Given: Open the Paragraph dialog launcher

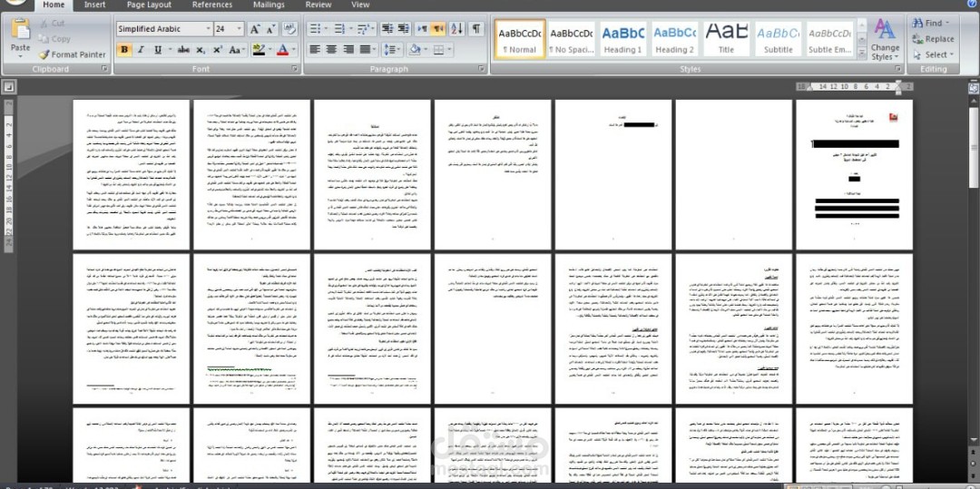Looking at the screenshot, I should coord(481,69).
